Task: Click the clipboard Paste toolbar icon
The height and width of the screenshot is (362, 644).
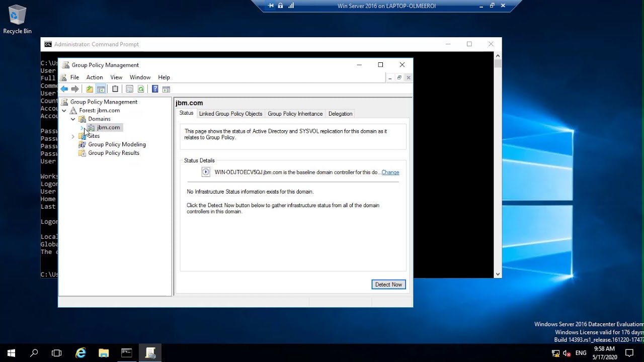Action: pos(115,89)
